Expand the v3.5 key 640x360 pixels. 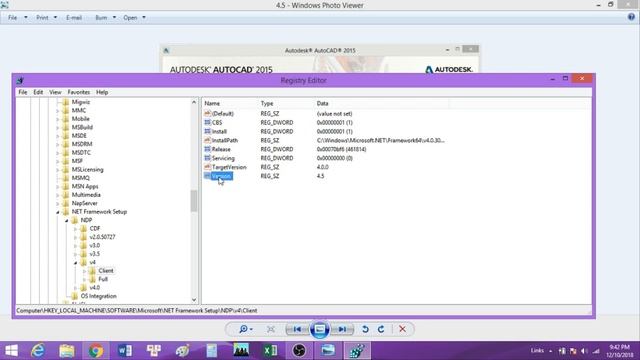tap(76, 254)
